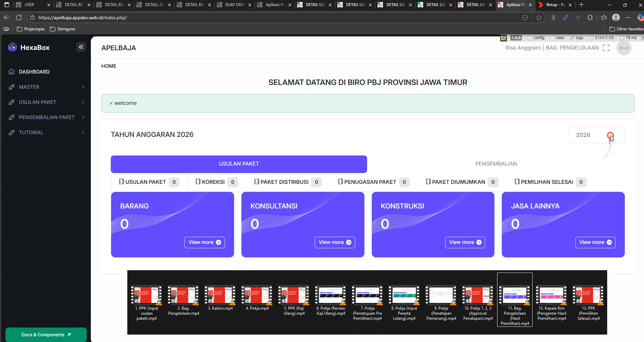Switch to the PENGEMBALIAN tab
The image size is (644, 342).
(x=496, y=164)
